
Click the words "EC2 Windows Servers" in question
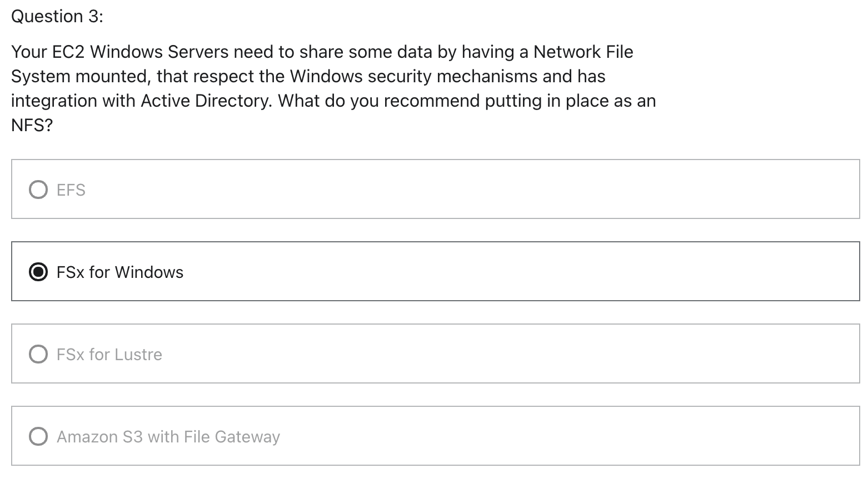[140, 52]
